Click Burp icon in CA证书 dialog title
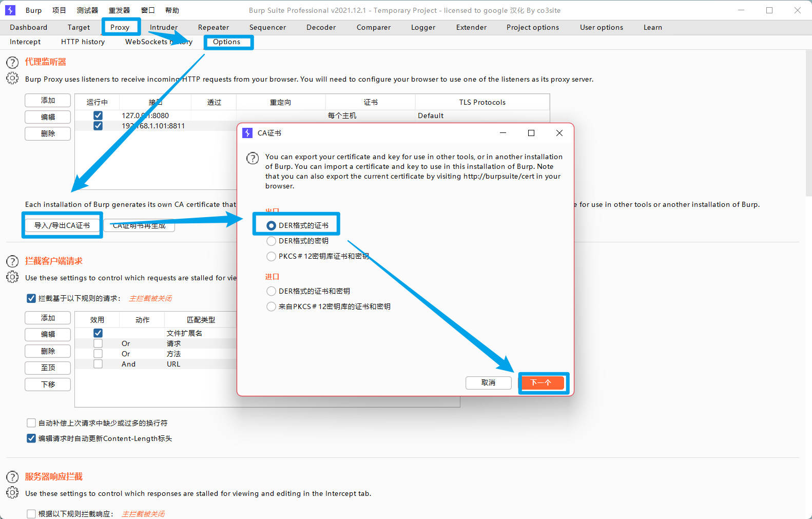812x519 pixels. pyautogui.click(x=247, y=133)
